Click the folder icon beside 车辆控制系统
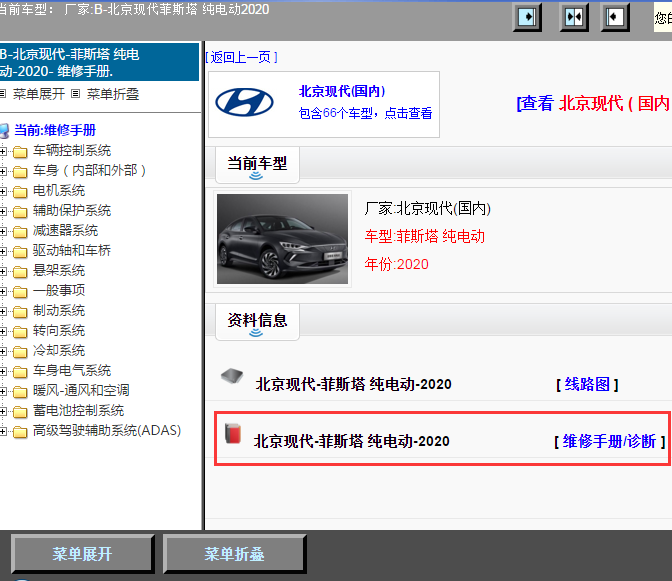The width and height of the screenshot is (672, 581). (20, 151)
